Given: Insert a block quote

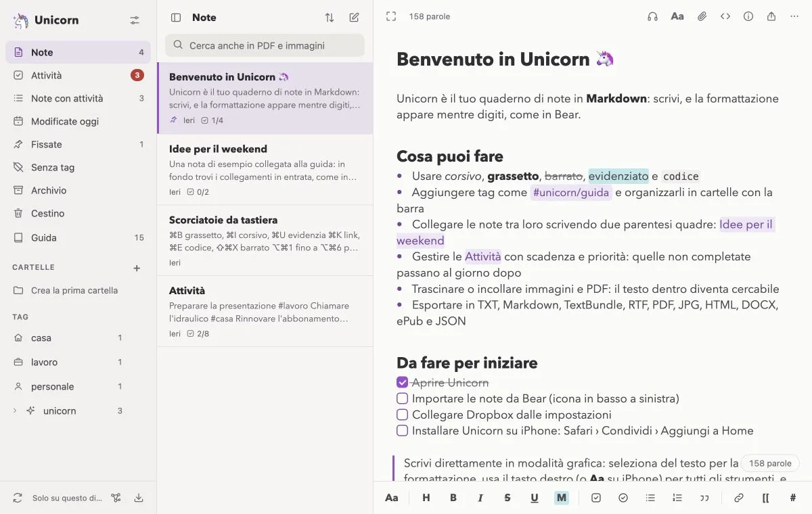Looking at the screenshot, I should coord(704,498).
